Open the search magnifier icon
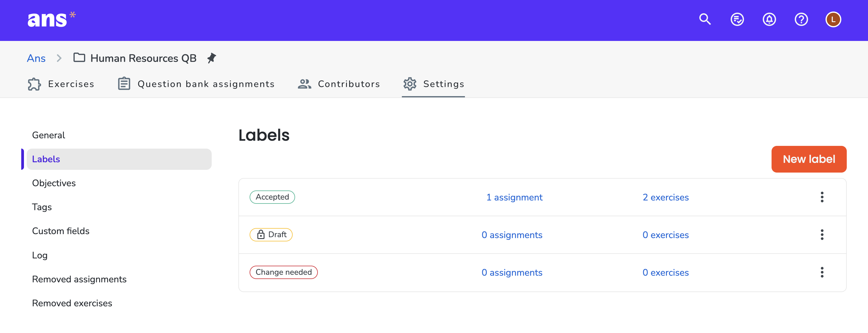Image resolution: width=868 pixels, height=333 pixels. point(705,19)
